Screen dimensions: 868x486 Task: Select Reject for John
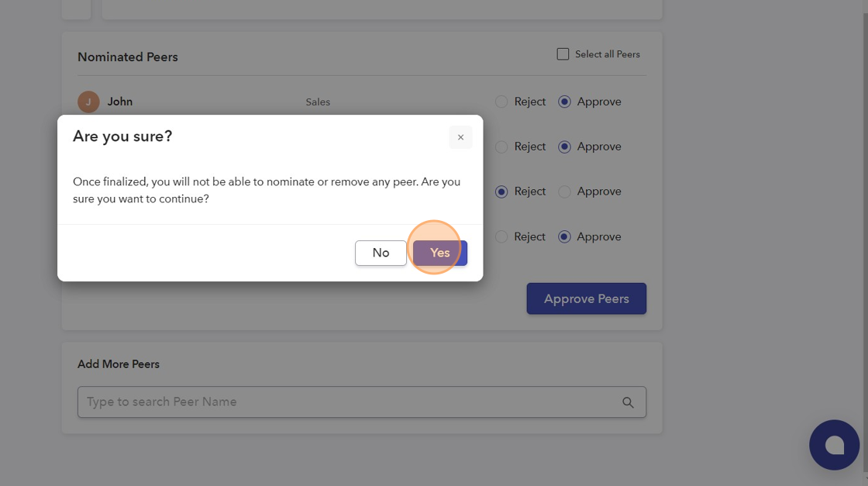click(x=501, y=102)
